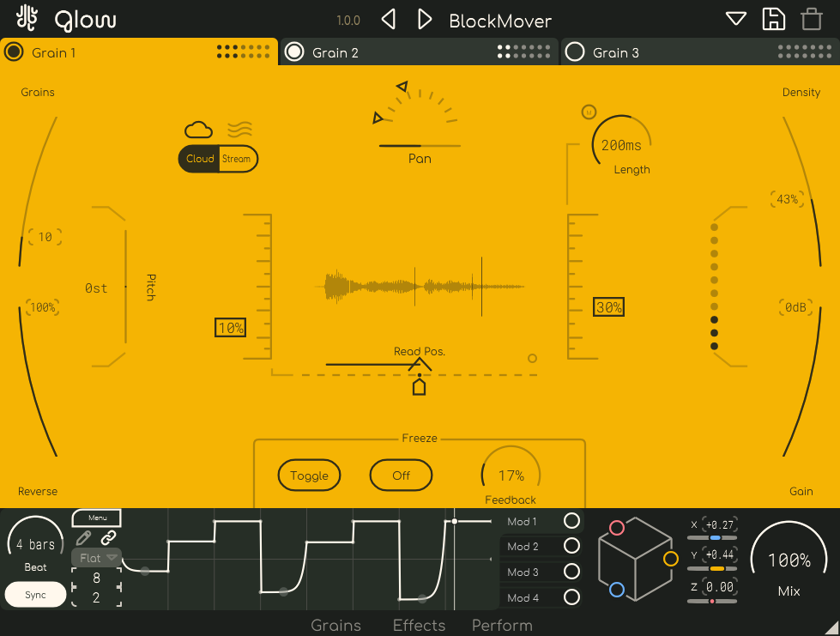Click the 10 grains value
The image size is (840, 636).
[45, 237]
